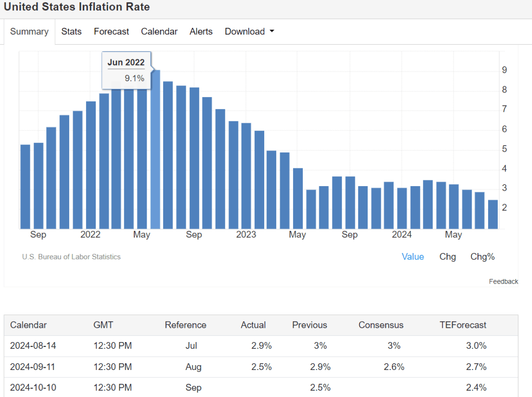Screen dimensions: 532x397
Task: Switch chart display to Chg% mode
Action: (x=482, y=257)
